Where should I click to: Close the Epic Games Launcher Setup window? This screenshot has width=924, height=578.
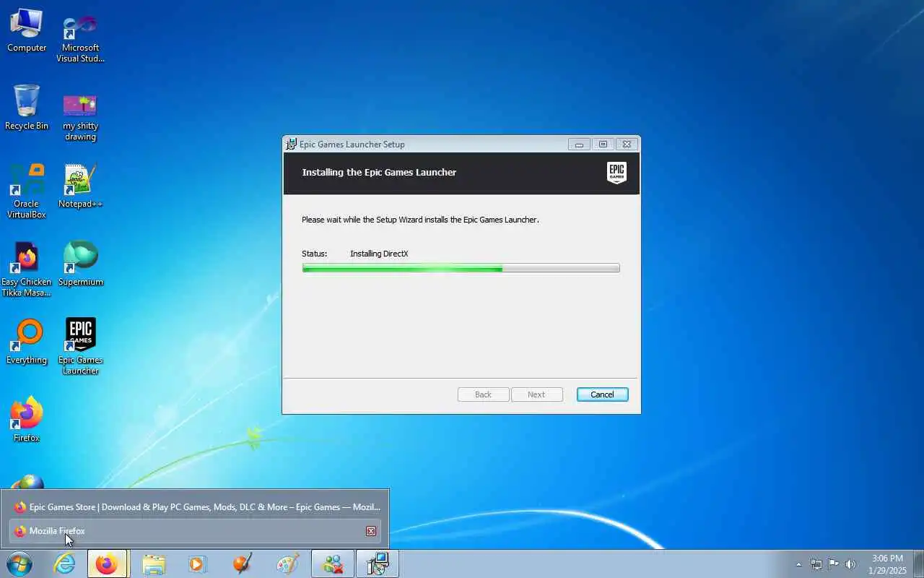[627, 144]
